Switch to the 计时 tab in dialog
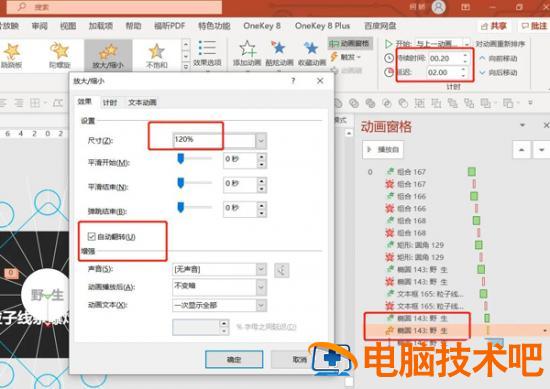 (x=110, y=102)
